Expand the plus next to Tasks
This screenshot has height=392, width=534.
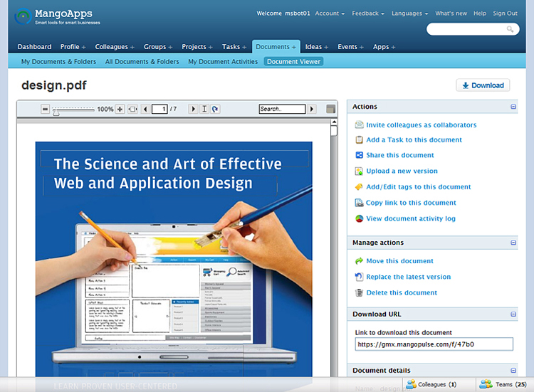[244, 47]
